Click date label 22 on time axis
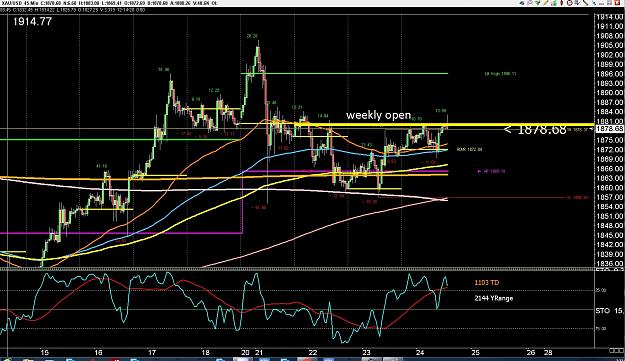The width and height of the screenshot is (625, 361). [313, 352]
